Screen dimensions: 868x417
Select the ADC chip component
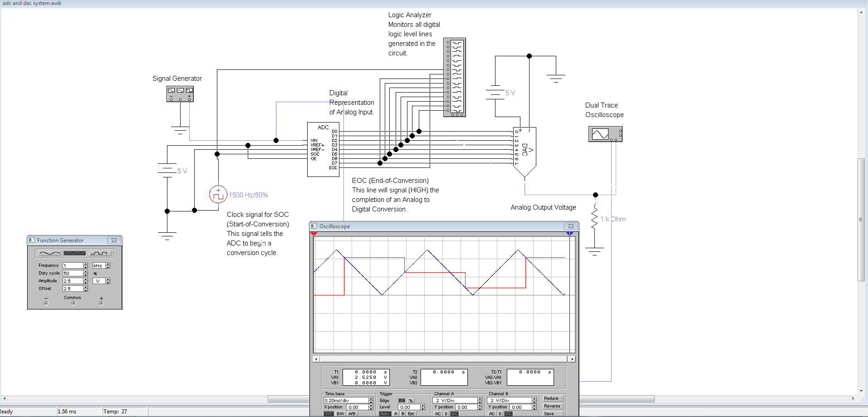click(x=323, y=149)
